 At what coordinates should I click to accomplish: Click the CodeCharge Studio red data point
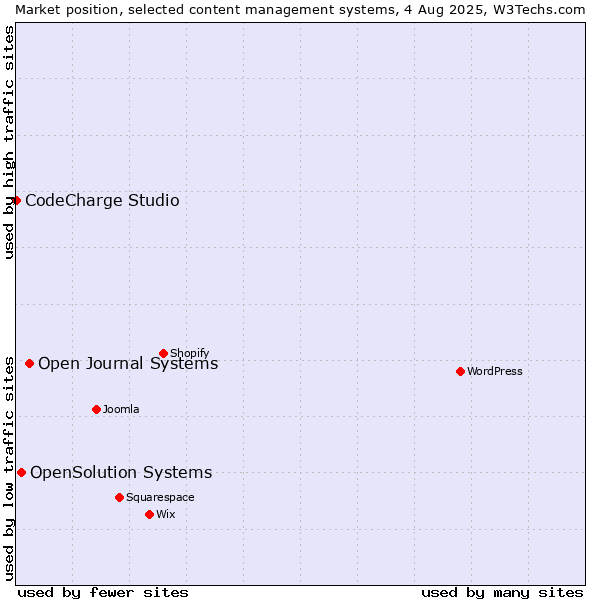coord(16,201)
